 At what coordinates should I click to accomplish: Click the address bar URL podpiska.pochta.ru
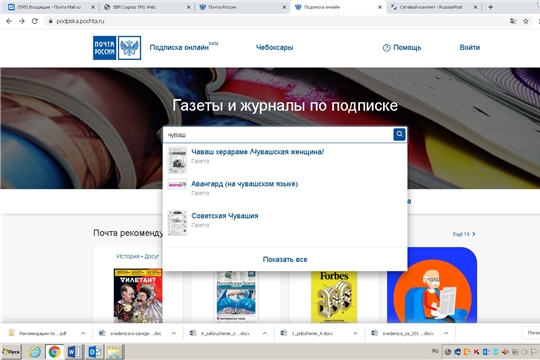pos(80,21)
